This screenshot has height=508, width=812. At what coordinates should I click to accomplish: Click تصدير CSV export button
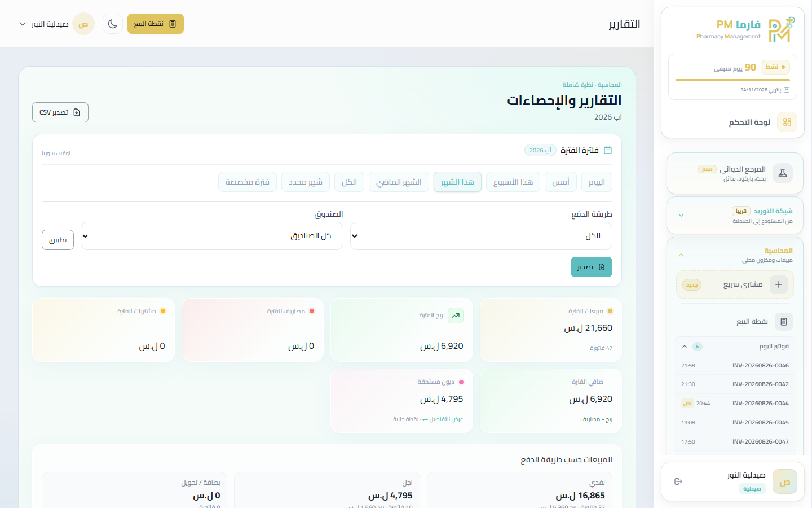pyautogui.click(x=60, y=112)
